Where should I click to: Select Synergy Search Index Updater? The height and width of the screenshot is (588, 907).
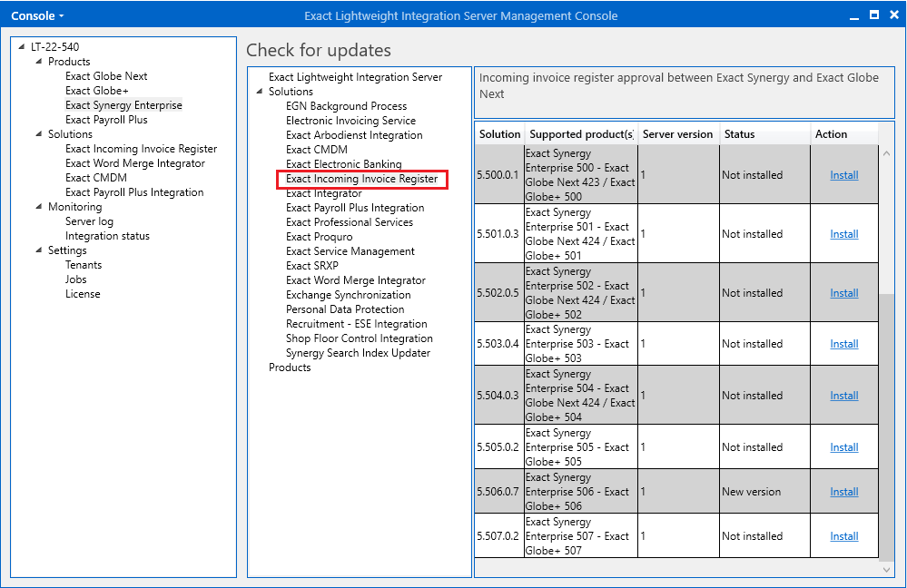click(358, 353)
